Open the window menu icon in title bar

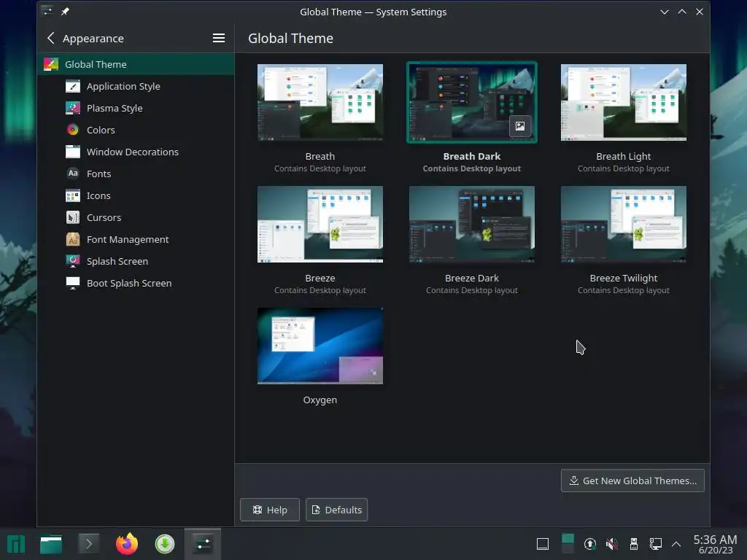[x=47, y=11]
